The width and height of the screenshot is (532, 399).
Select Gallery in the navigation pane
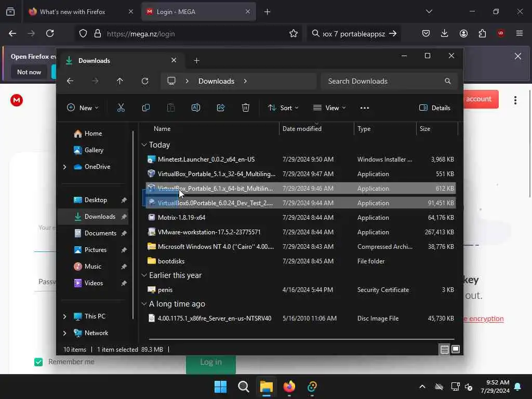pos(94,150)
